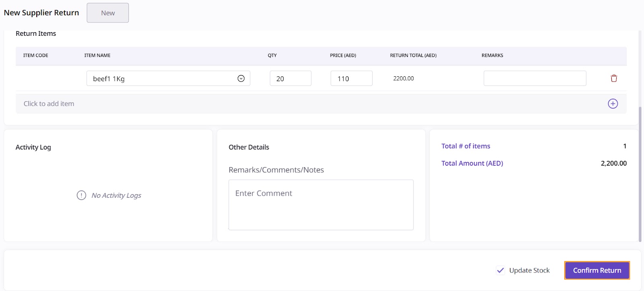Click the plus circle add-item icon

[x=613, y=104]
